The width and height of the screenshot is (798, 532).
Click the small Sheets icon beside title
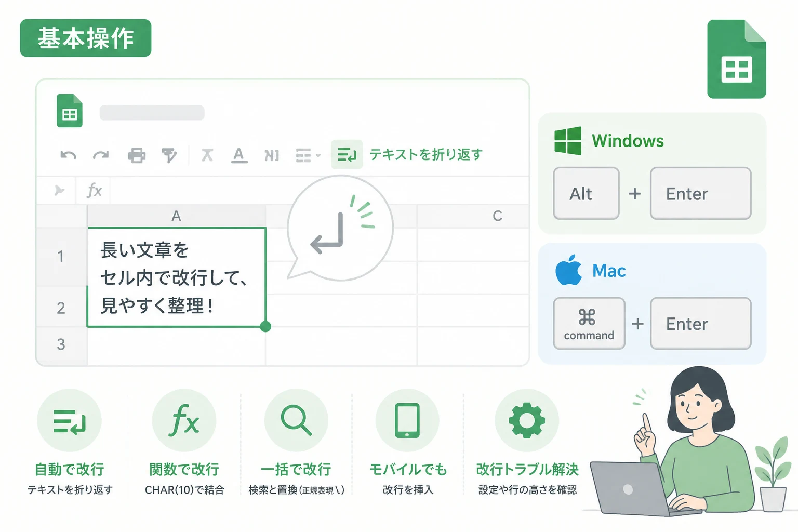click(70, 111)
